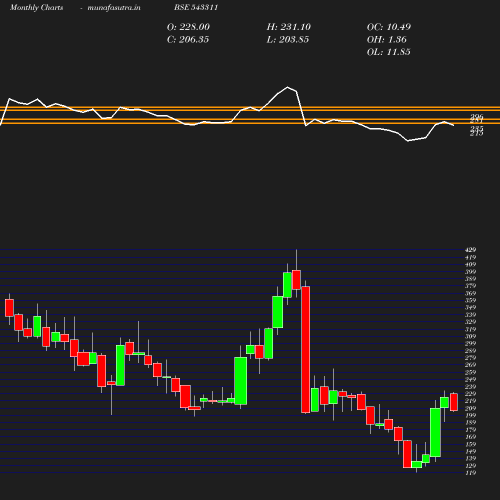The height and width of the screenshot is (500, 500).
Task: Click the 139 price axis label
Action: [x=471, y=458]
